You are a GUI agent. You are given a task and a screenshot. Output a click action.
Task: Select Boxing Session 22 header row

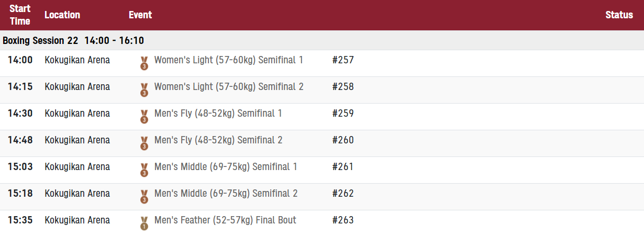pos(322,40)
